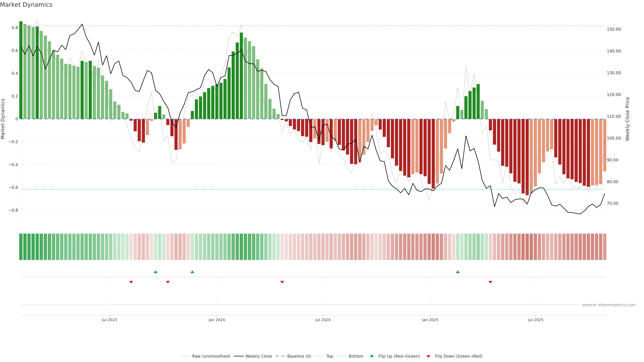Click the Raw dashed-line legend symbol
The height and width of the screenshot is (362, 644).
coord(185,356)
